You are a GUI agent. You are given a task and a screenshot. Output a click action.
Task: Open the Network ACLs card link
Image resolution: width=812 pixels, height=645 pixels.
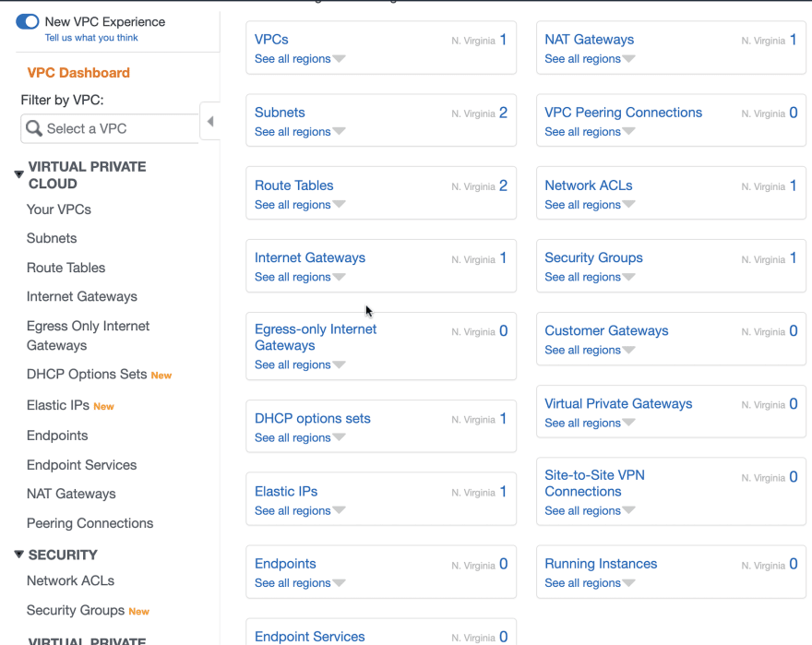tap(589, 185)
